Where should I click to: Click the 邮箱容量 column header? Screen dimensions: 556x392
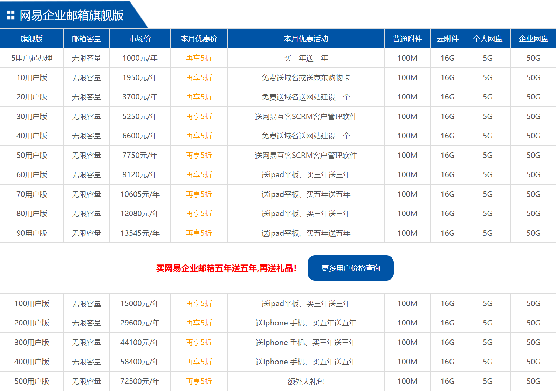[x=87, y=39]
